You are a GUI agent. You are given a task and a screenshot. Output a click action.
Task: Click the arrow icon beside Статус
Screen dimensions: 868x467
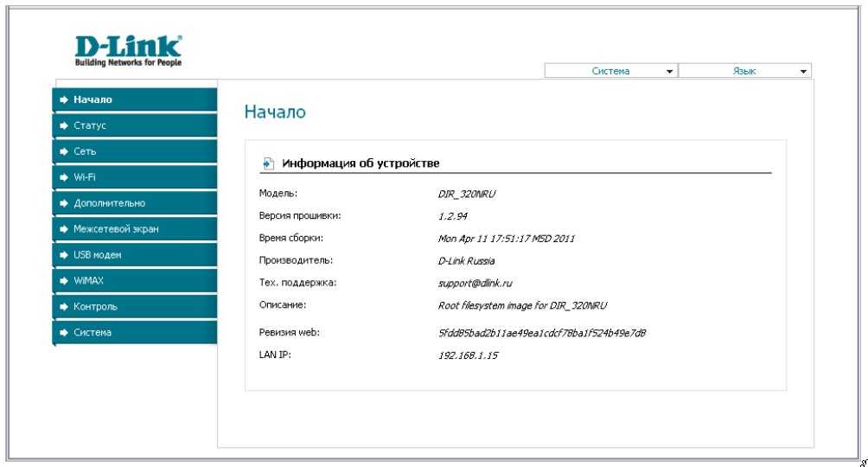[64, 125]
